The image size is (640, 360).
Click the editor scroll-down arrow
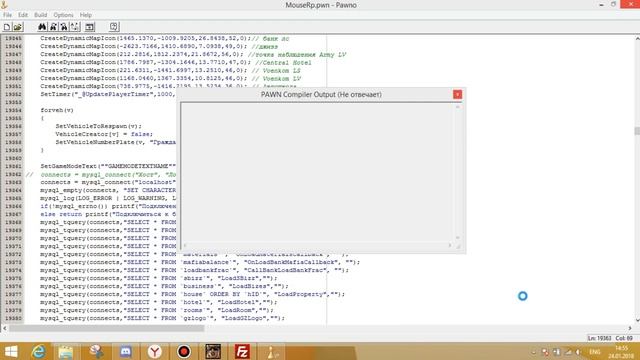637,321
